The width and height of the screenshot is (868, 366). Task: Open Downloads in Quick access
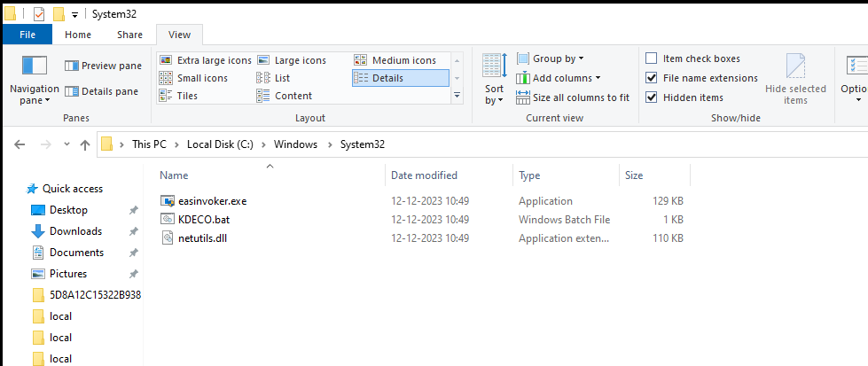coord(76,231)
